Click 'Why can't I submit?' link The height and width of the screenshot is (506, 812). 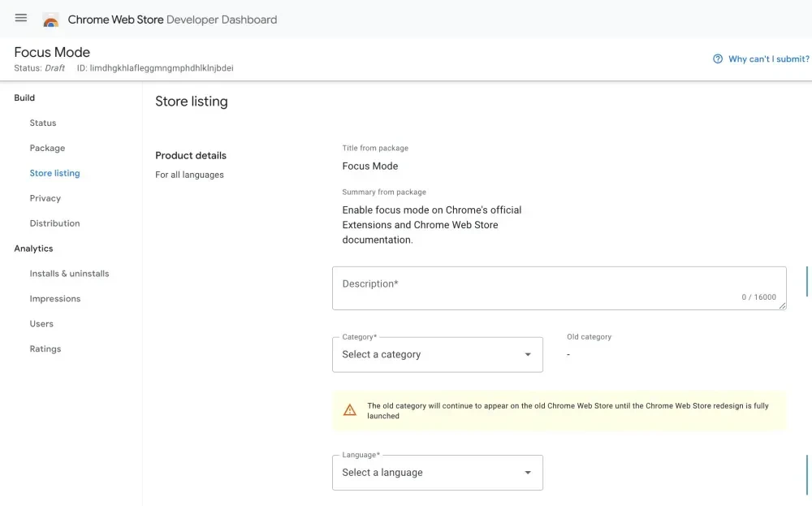tap(768, 59)
